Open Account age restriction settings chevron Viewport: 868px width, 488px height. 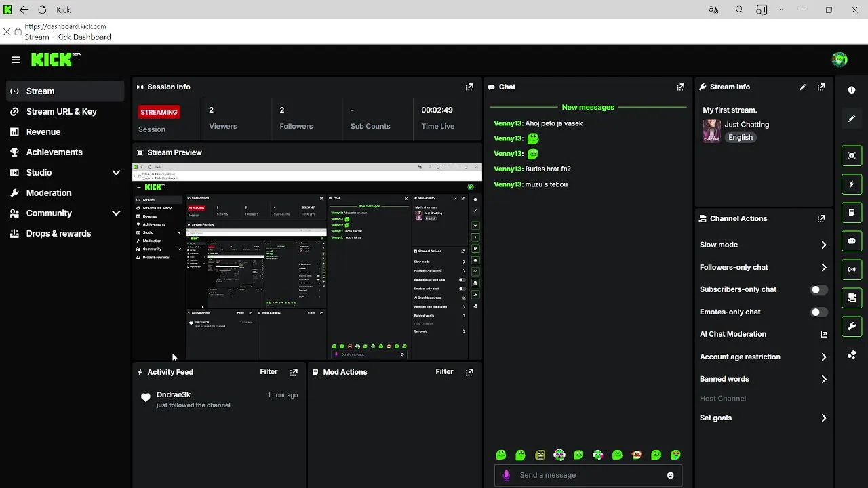point(824,357)
